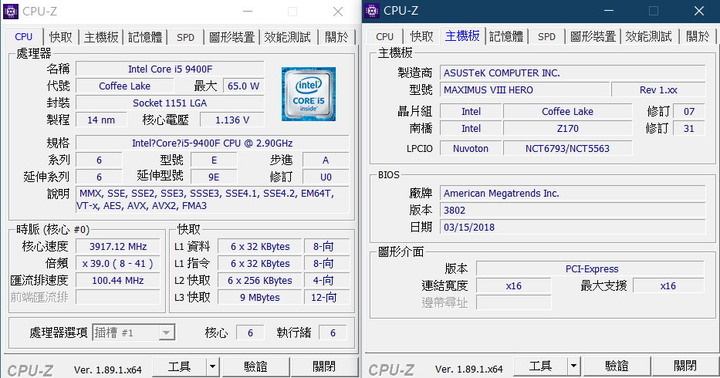Click the PCI-Express graphic interface version
Image resolution: width=720 pixels, height=378 pixels.
[591, 269]
